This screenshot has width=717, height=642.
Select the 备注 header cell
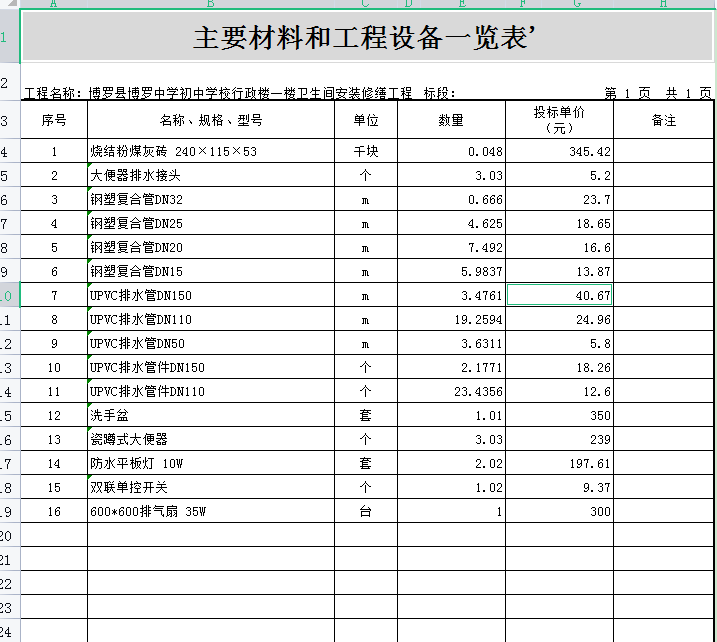[x=663, y=121]
